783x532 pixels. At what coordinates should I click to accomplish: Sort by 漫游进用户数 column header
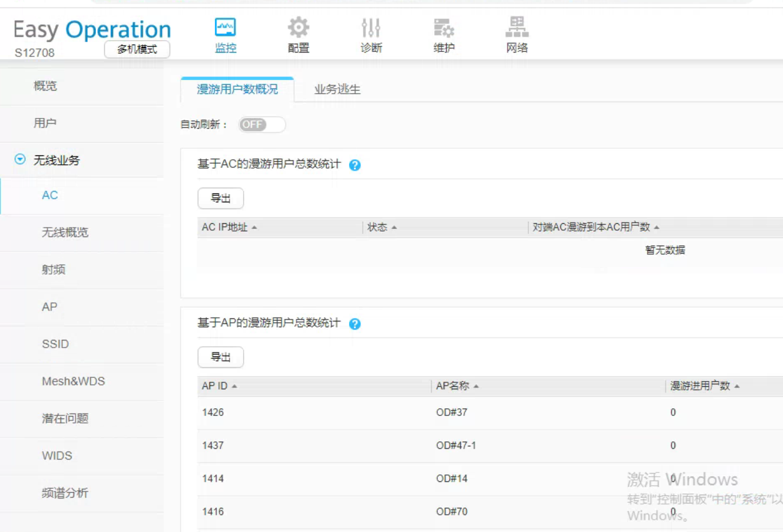point(704,386)
